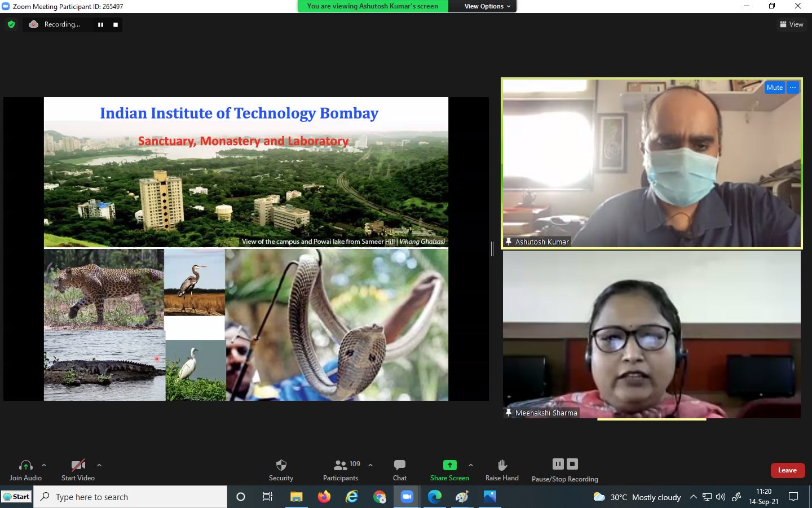This screenshot has height=508, width=812.
Task: Open the volume tray icon
Action: click(721, 497)
